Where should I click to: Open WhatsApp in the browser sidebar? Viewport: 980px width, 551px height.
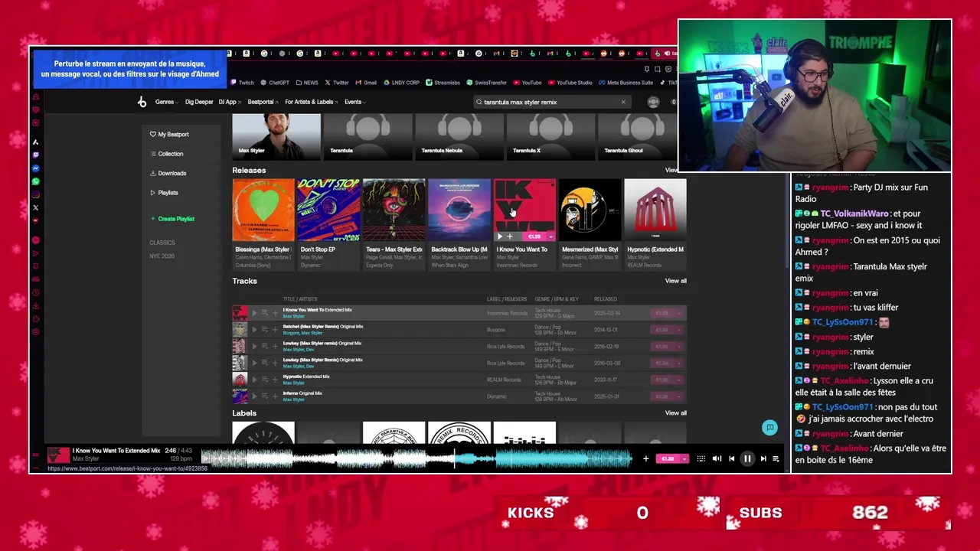(35, 181)
